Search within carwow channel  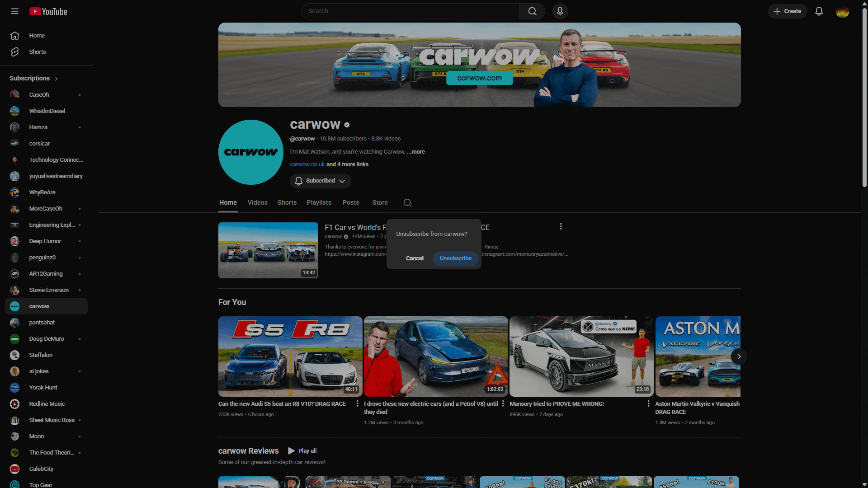[x=407, y=203]
